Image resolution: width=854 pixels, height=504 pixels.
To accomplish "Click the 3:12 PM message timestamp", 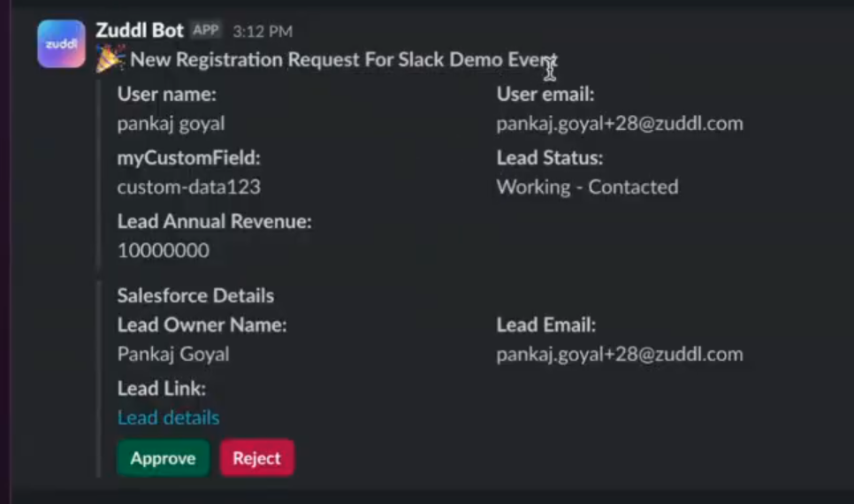I will 263,32.
